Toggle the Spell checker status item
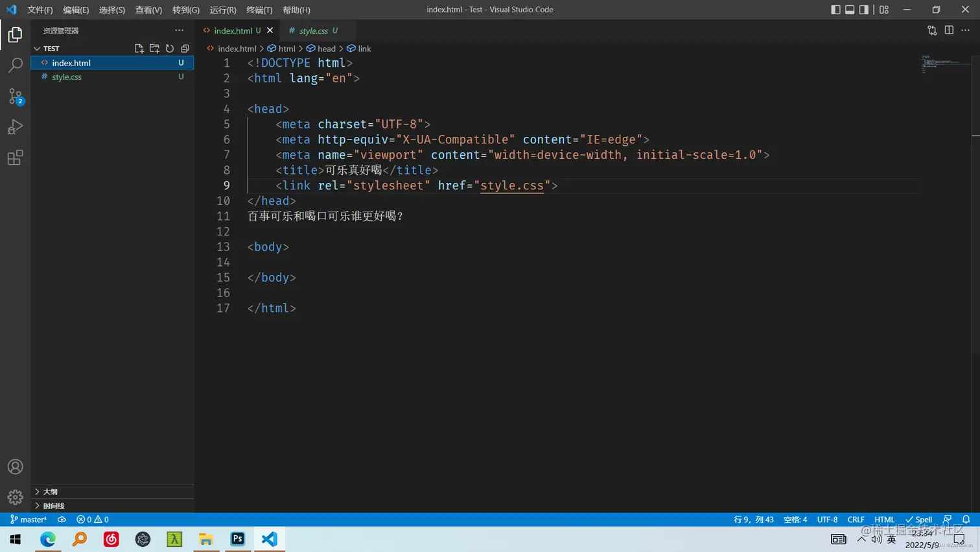 (919, 520)
